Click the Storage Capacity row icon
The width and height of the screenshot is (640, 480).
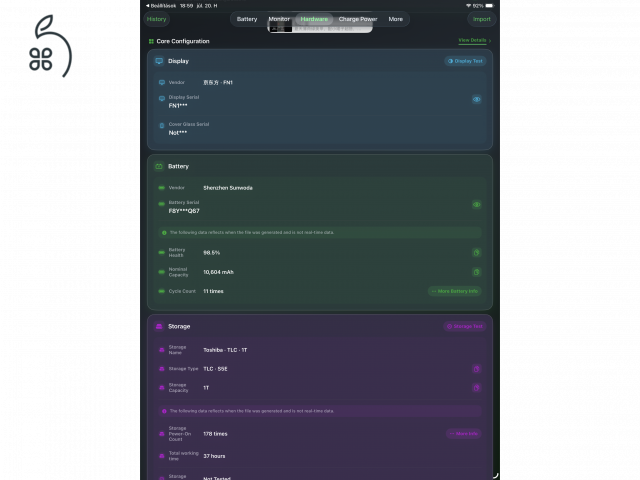pyautogui.click(x=162, y=388)
